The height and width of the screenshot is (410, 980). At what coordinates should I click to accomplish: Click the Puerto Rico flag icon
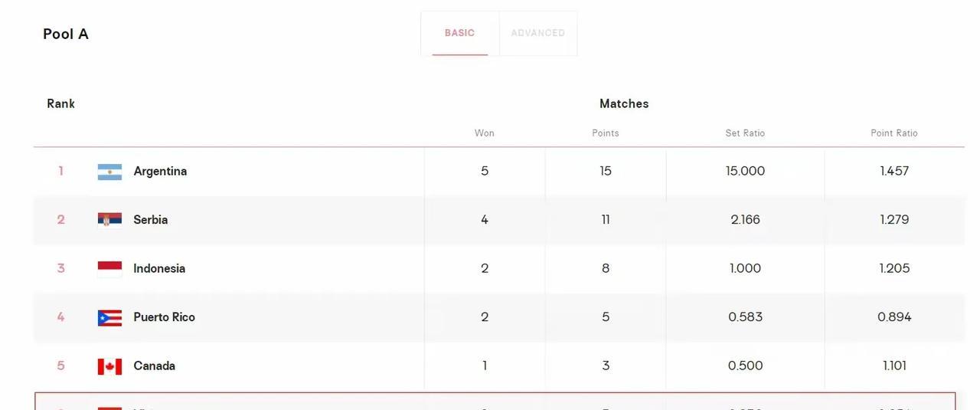coord(109,318)
